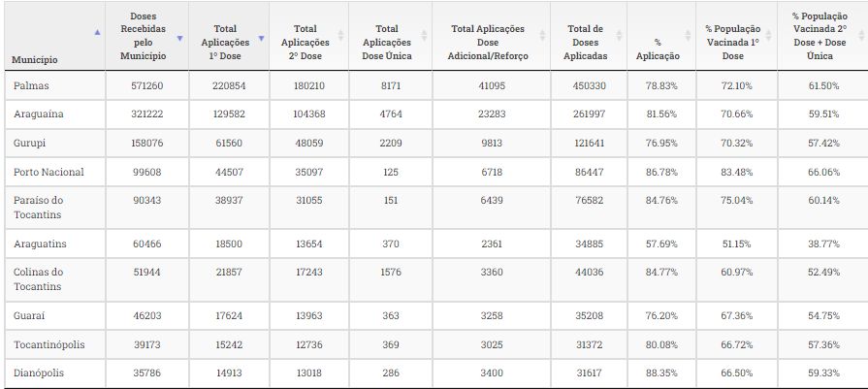Click the Município column sort arrow
The image size is (868, 389).
tap(96, 33)
